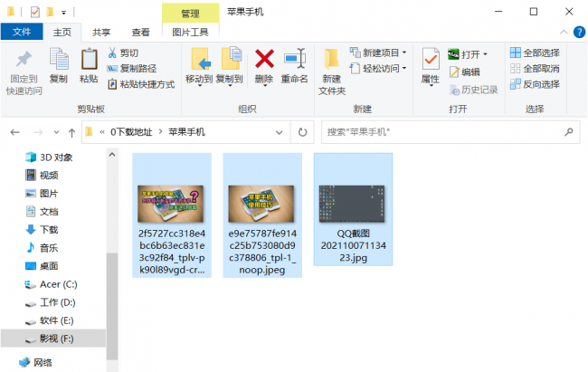
Task: Click the 复制 copy icon
Action: pyautogui.click(x=59, y=59)
